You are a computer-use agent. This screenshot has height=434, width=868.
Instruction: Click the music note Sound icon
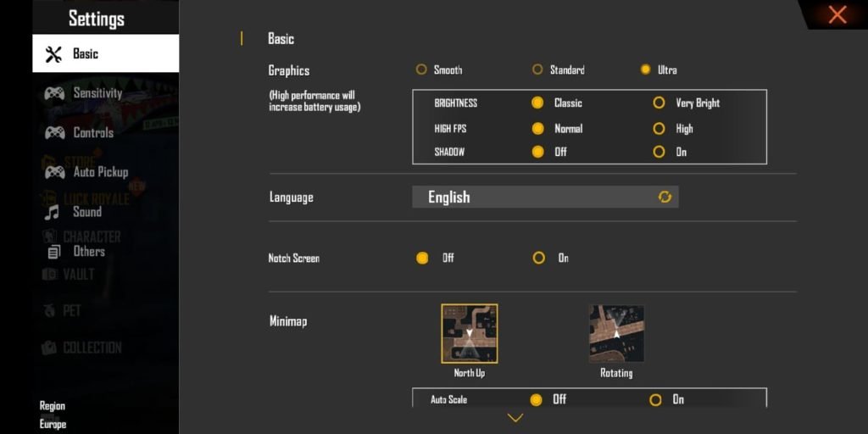(53, 212)
